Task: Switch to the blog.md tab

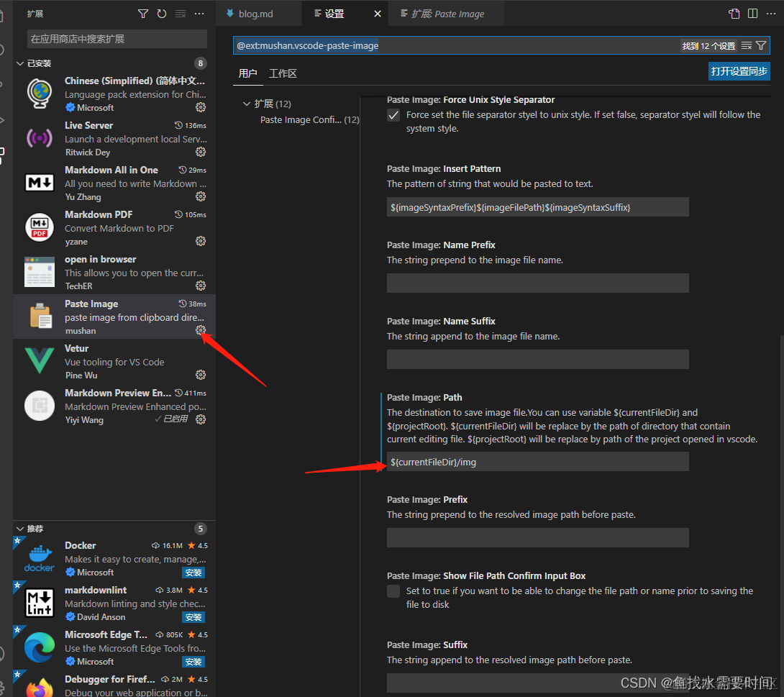Action: click(258, 14)
